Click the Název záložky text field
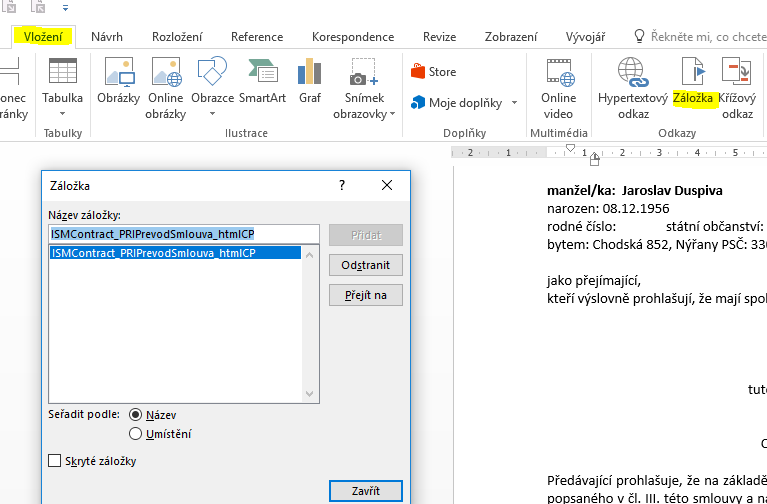Viewport: 767px width, 504px height. click(183, 234)
